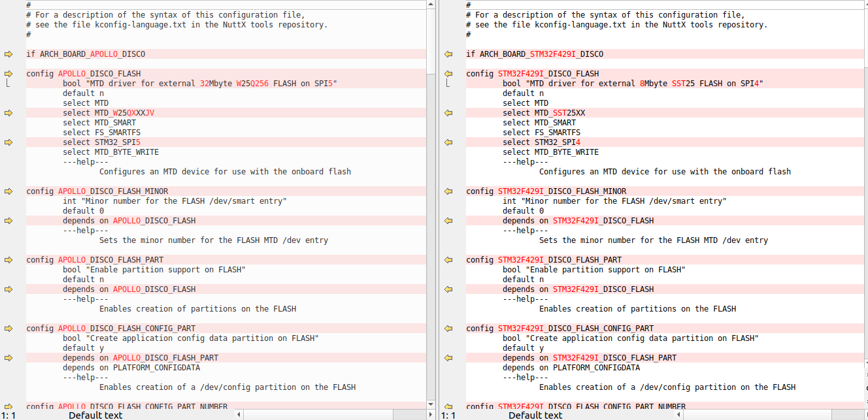The height and width of the screenshot is (420, 868).
Task: Click 'depends on PLATFORM_CONFIGDATA' in right pane
Action: (571, 368)
